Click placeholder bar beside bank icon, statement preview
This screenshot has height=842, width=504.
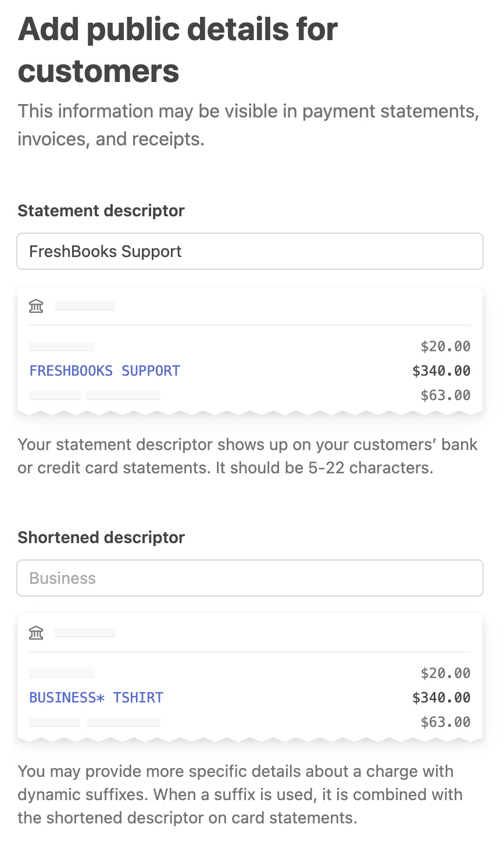[x=85, y=306]
